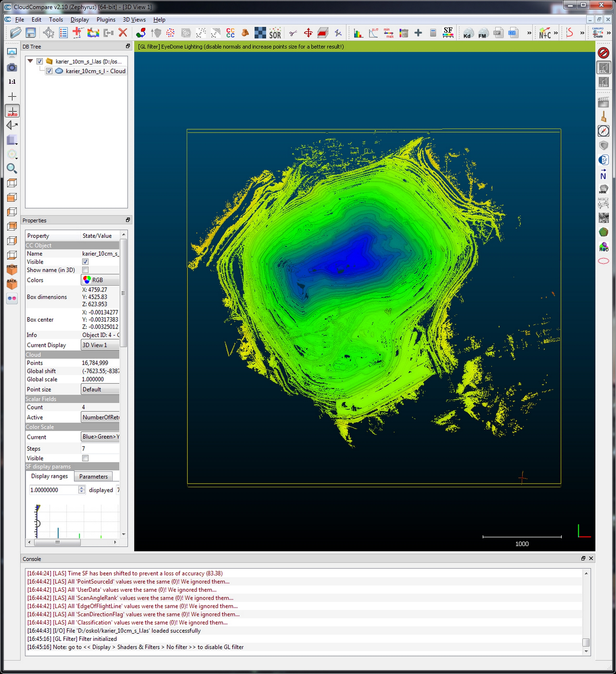Collapse the karier_10cm_s_l.las tree node
The height and width of the screenshot is (674, 616).
[30, 61]
